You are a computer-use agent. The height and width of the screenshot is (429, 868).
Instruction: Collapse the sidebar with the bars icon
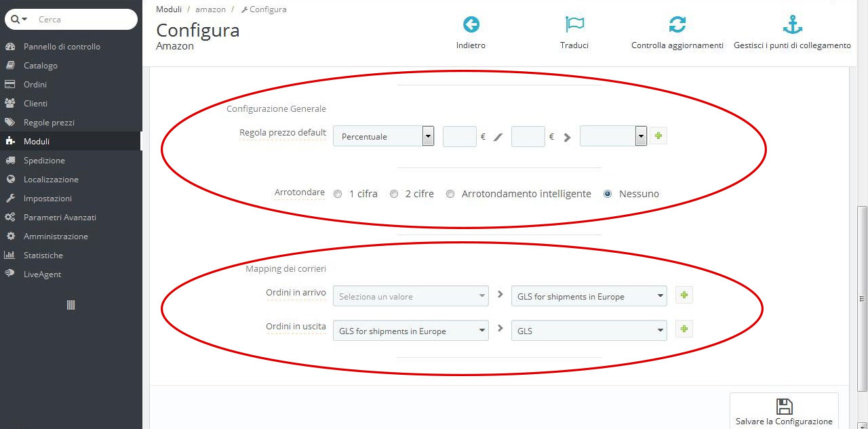71,305
